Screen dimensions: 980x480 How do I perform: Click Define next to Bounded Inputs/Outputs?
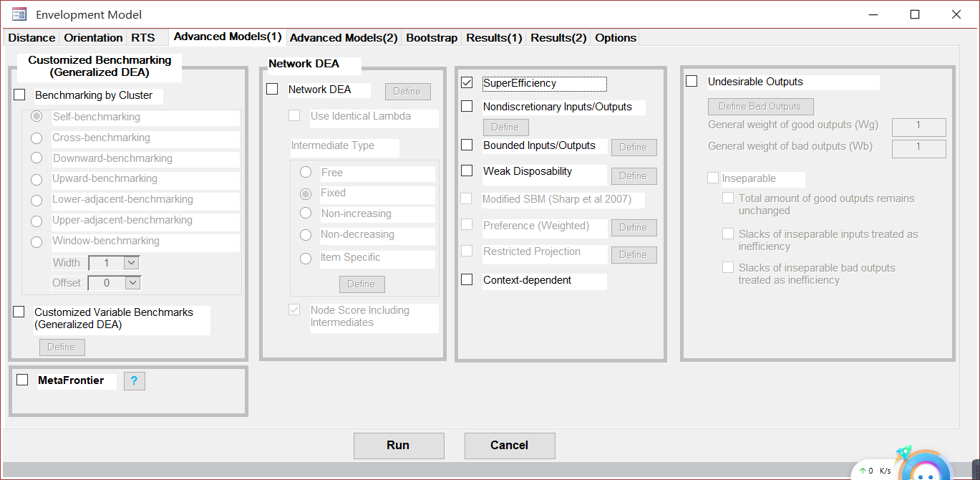pos(634,147)
